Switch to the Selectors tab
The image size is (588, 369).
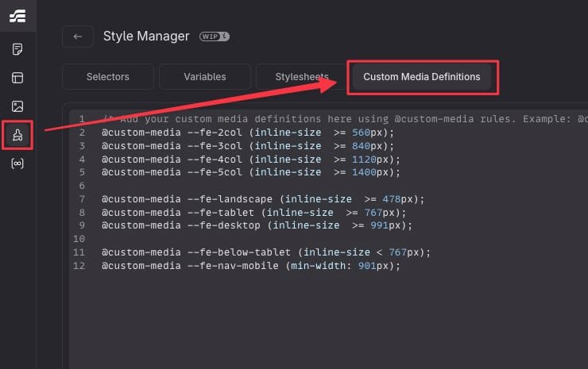point(107,77)
